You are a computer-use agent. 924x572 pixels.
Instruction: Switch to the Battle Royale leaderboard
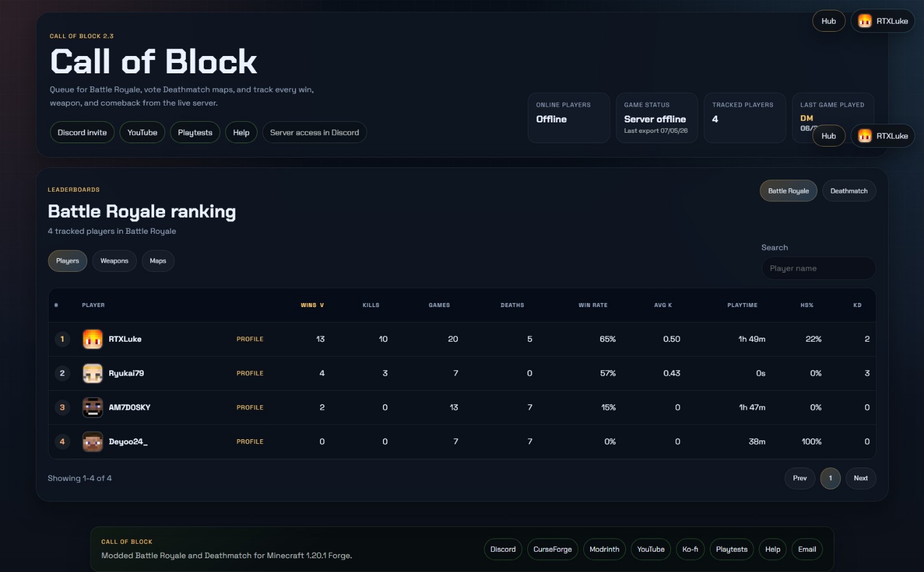(788, 191)
